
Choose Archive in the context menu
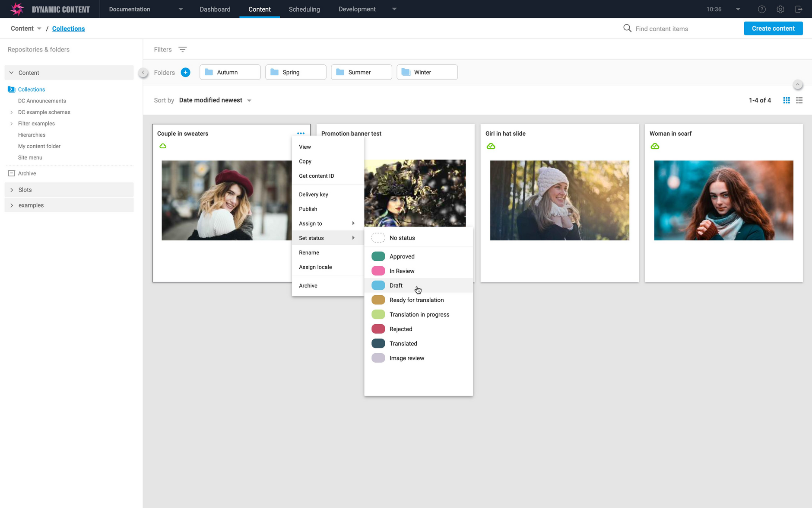coord(328,286)
